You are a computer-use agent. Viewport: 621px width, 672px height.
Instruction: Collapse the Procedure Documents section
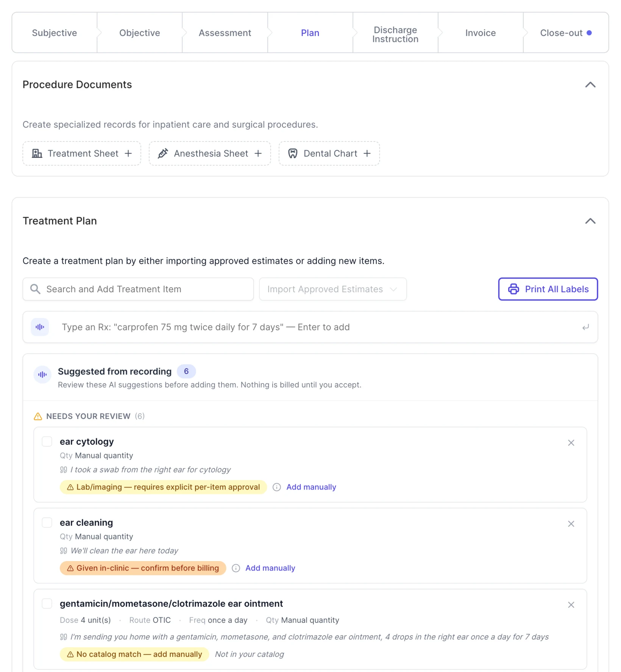590,84
